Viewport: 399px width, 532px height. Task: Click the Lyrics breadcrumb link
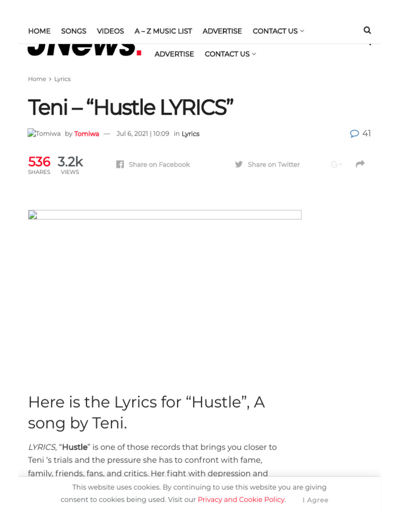(62, 79)
